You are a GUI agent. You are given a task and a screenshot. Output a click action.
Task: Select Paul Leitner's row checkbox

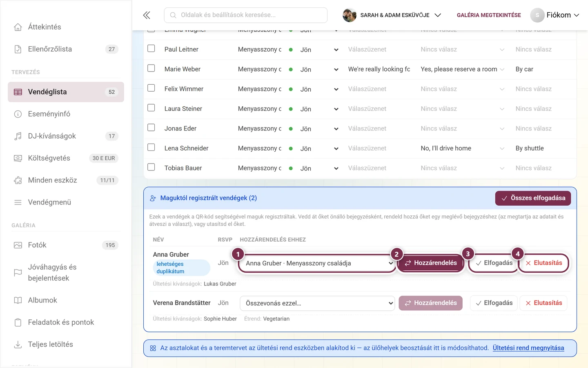151,49
